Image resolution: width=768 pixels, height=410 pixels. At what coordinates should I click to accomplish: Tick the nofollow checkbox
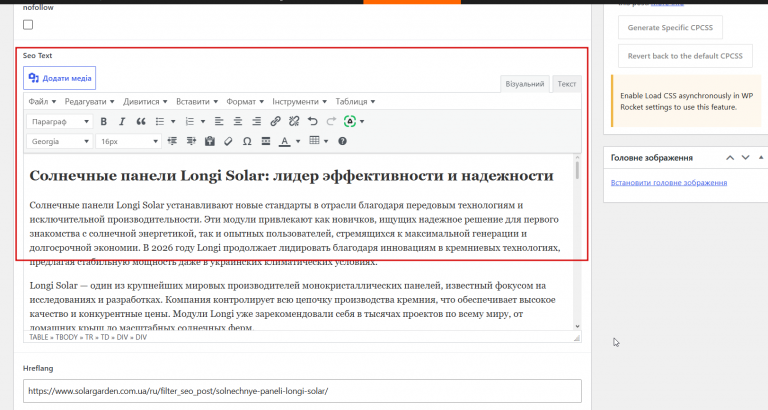[x=28, y=24]
